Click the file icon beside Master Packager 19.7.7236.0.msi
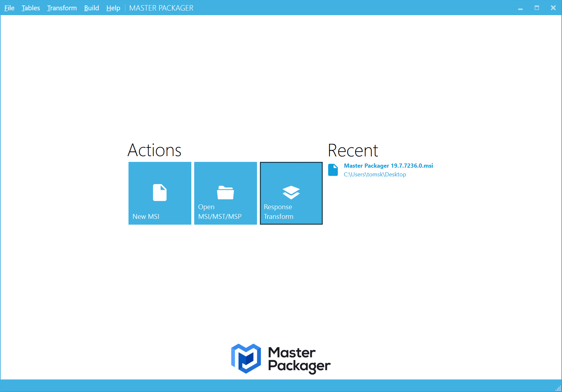562x392 pixels. 333,170
